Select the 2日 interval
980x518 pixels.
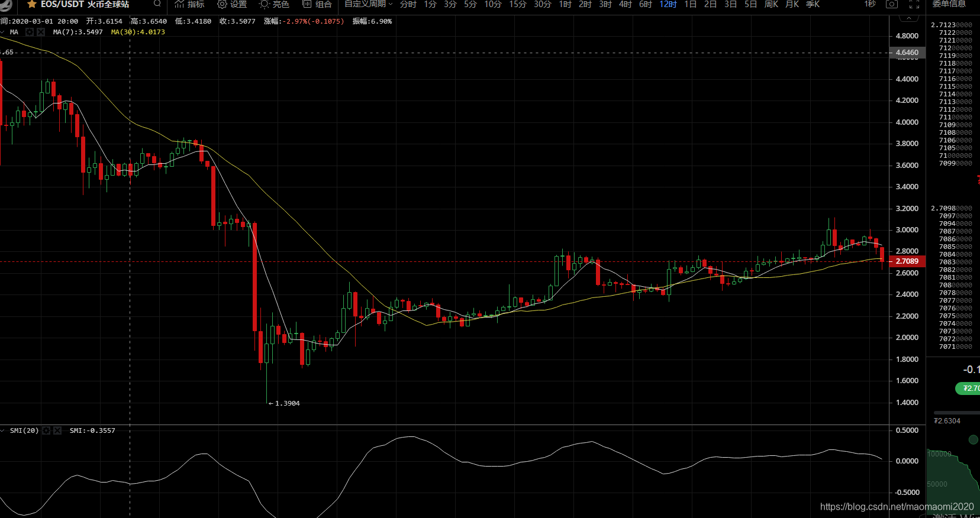coord(711,4)
